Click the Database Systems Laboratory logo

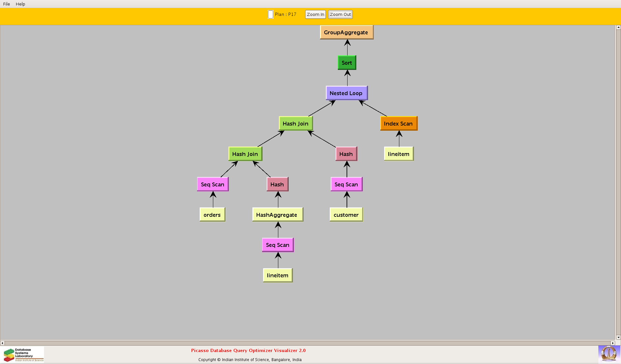click(23, 355)
